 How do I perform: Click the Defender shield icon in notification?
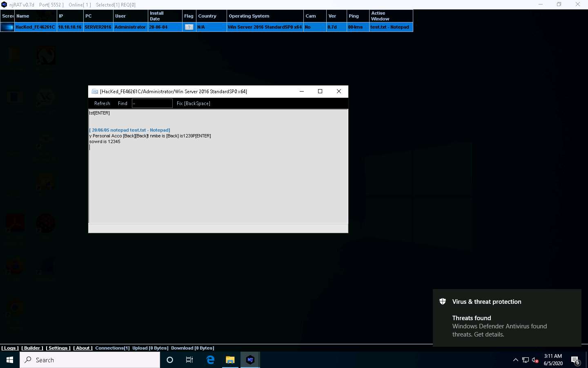click(443, 302)
